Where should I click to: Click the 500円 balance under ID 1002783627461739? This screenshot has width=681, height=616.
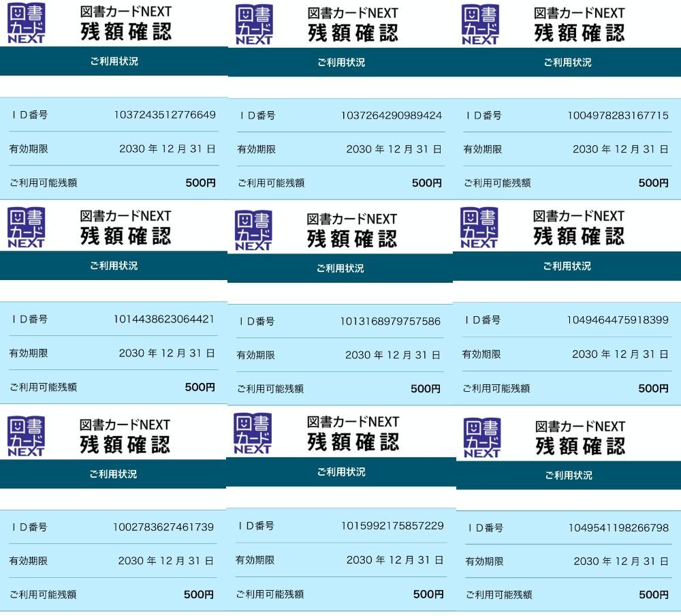[x=199, y=594]
